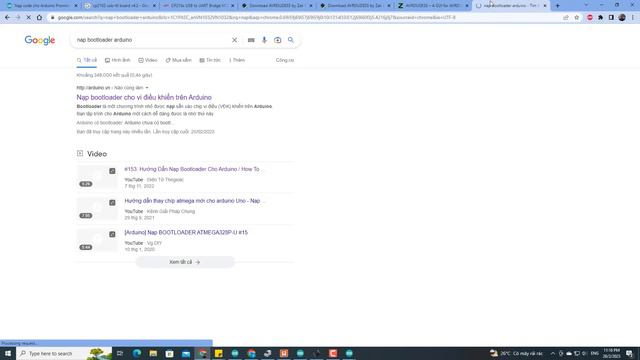Open File Explorer from the taskbar
Image resolution: width=640 pixels, height=360 pixels.
tap(153, 353)
